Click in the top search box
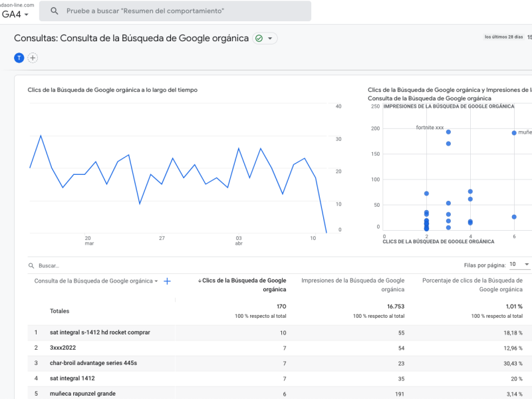532x399 pixels. [175, 11]
